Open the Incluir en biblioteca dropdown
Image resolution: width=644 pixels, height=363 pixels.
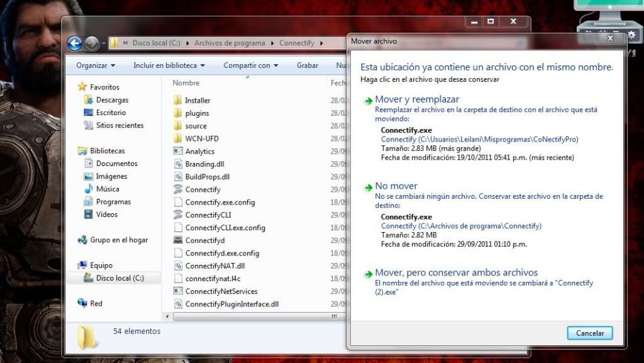click(169, 65)
